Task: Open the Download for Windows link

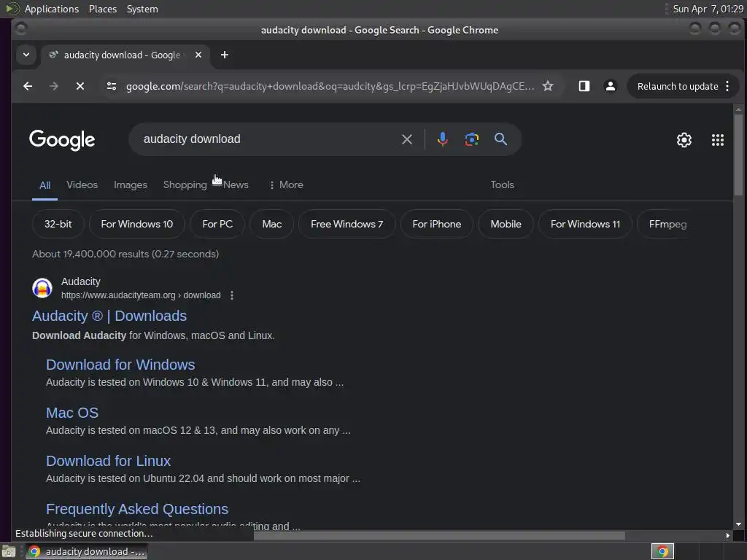Action: pos(120,365)
